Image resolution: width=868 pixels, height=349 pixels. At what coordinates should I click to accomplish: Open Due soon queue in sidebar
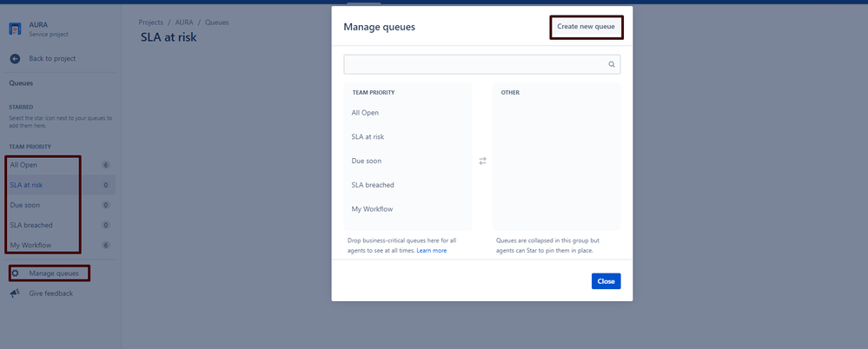60,205
